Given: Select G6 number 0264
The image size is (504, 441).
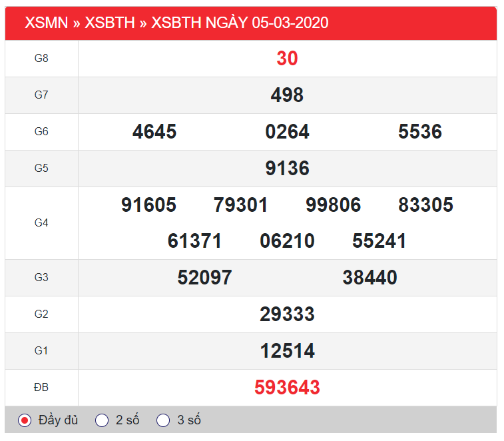Looking at the screenshot, I should 287,132.
